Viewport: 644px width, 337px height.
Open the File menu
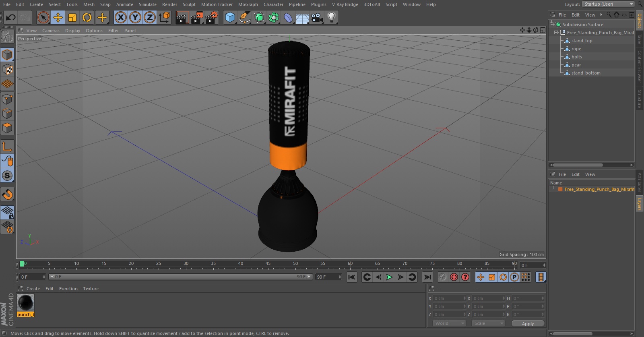7,4
